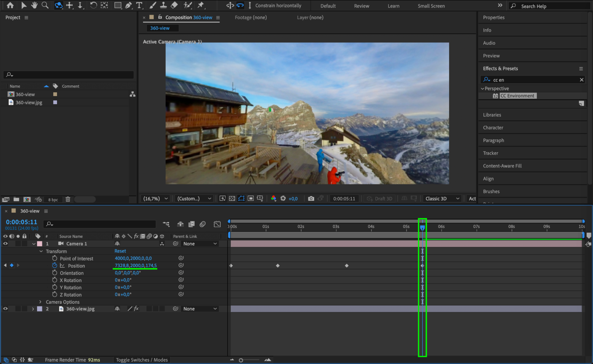Screen dimensions: 593x364
Task: Select the Rotation tool
Action: pos(93,5)
